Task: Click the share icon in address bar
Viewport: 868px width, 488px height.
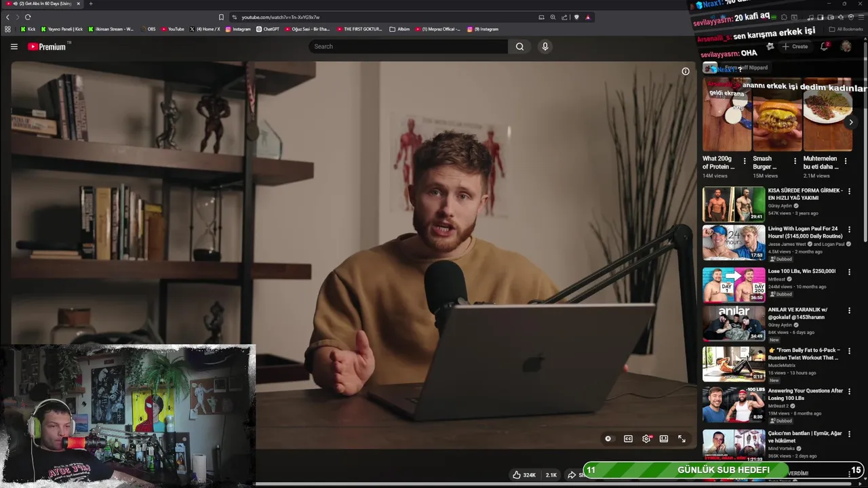Action: point(564,17)
